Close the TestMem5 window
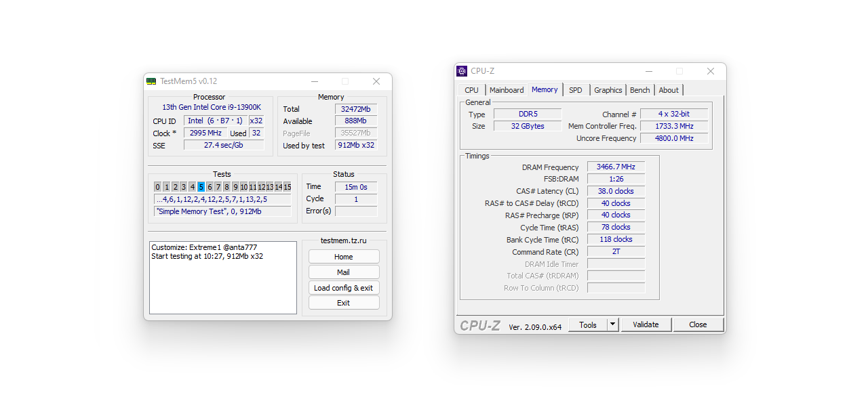Image resolution: width=868 pixels, height=420 pixels. click(x=376, y=81)
